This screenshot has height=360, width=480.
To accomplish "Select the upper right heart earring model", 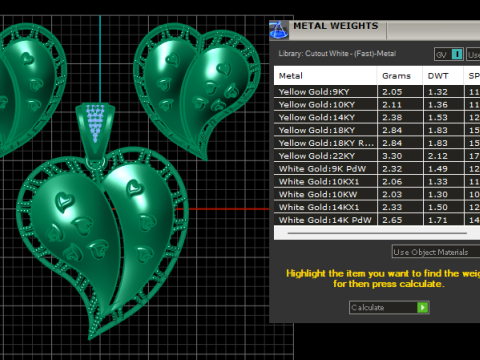I will pyautogui.click(x=197, y=91).
